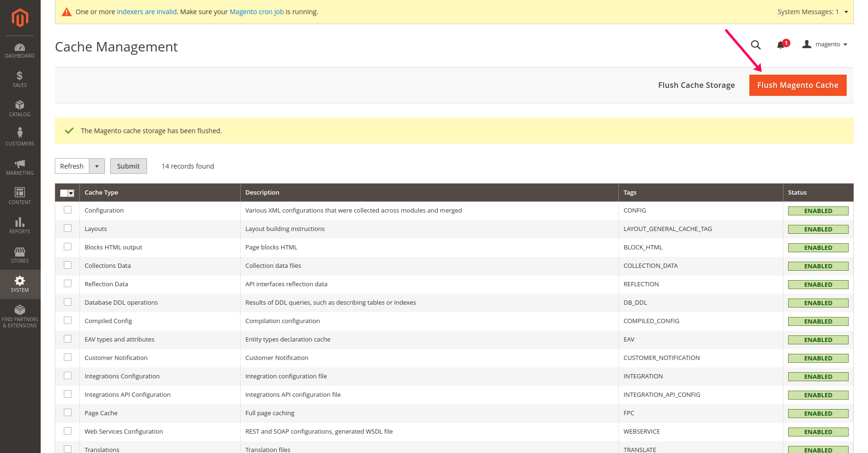Image resolution: width=868 pixels, height=453 pixels.
Task: Check the Integrations API Configuration checkbox
Action: [68, 394]
